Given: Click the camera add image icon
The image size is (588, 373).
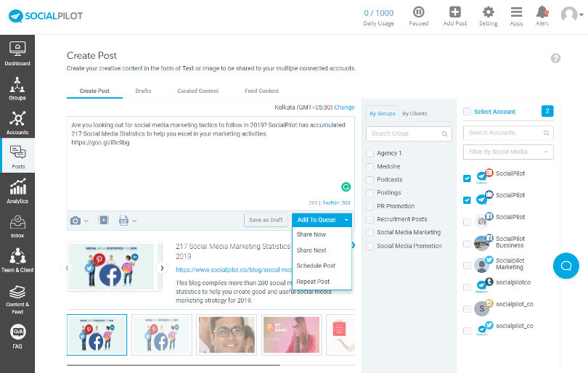Looking at the screenshot, I should coord(75,221).
